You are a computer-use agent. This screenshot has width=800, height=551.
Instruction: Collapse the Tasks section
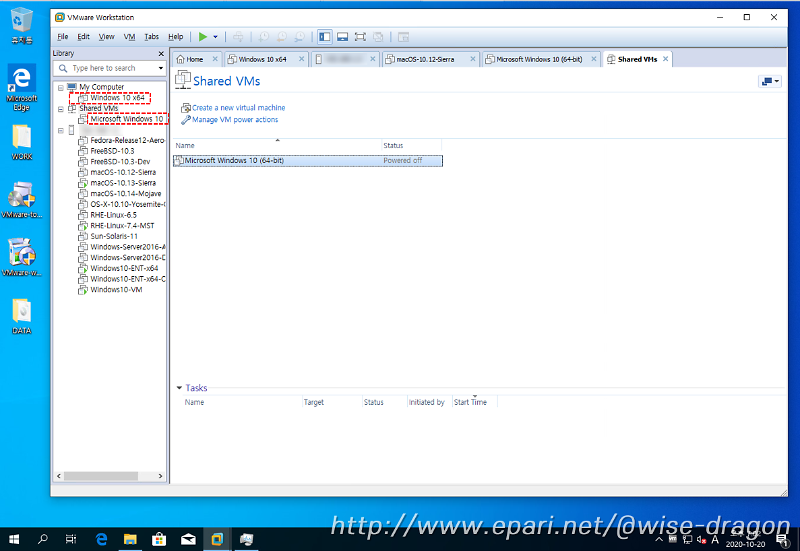coord(179,388)
